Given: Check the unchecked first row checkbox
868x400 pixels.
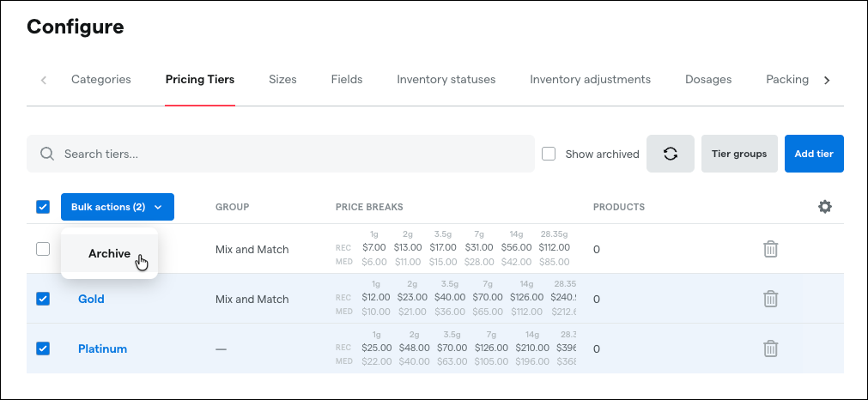Looking at the screenshot, I should (43, 249).
